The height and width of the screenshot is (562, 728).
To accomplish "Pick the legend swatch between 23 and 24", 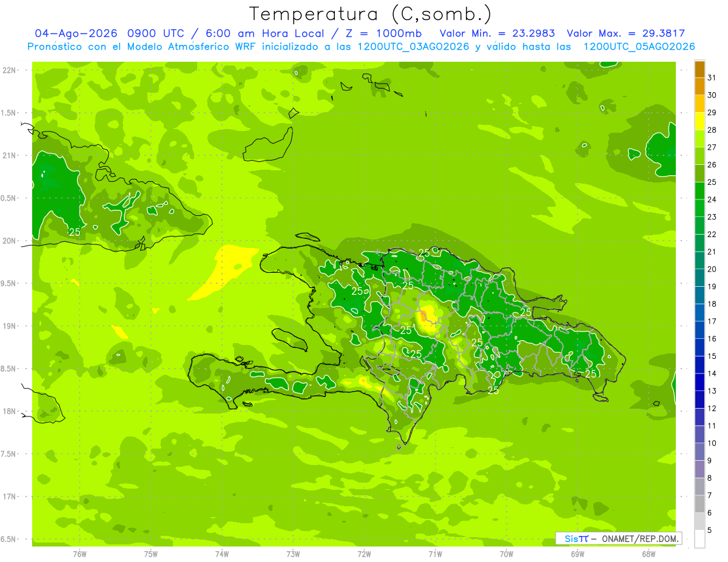I will [x=699, y=208].
